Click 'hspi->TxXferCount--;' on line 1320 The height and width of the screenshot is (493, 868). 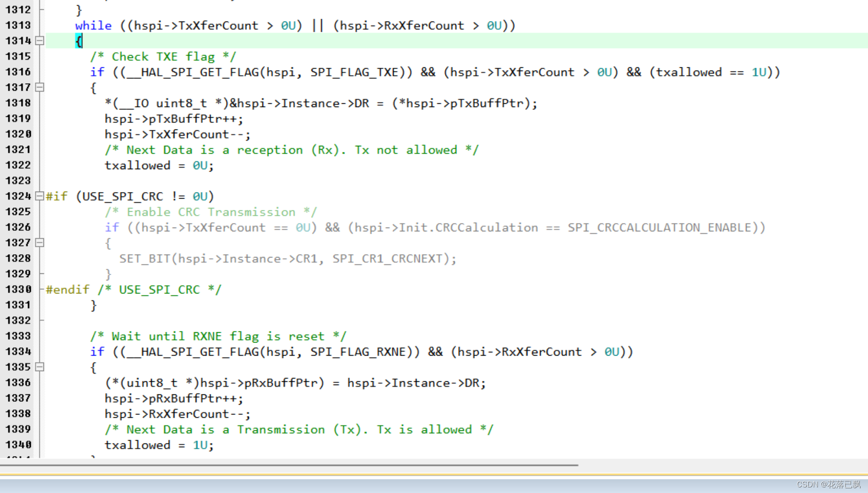(x=177, y=134)
